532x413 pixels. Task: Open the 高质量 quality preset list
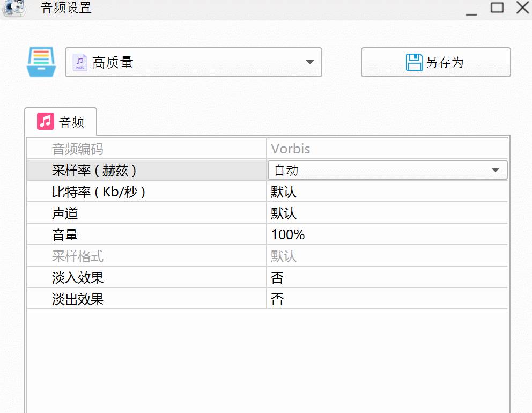193,62
